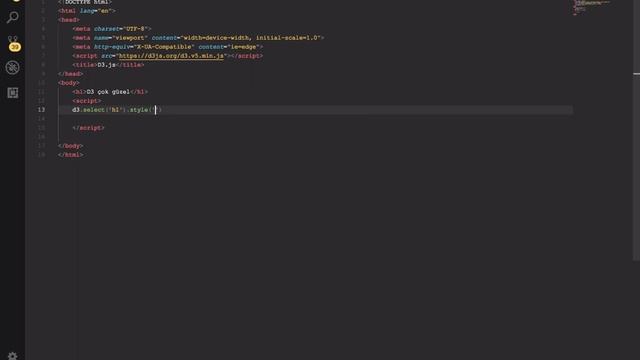The width and height of the screenshot is (640, 360).
Task: Click the opening script tag on line 12
Action: (87, 101)
